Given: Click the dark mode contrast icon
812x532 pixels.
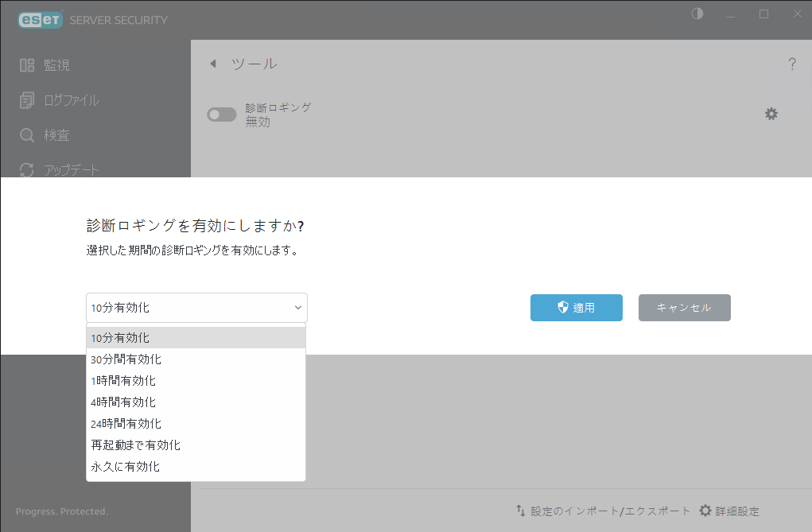Looking at the screenshot, I should coord(697,14).
